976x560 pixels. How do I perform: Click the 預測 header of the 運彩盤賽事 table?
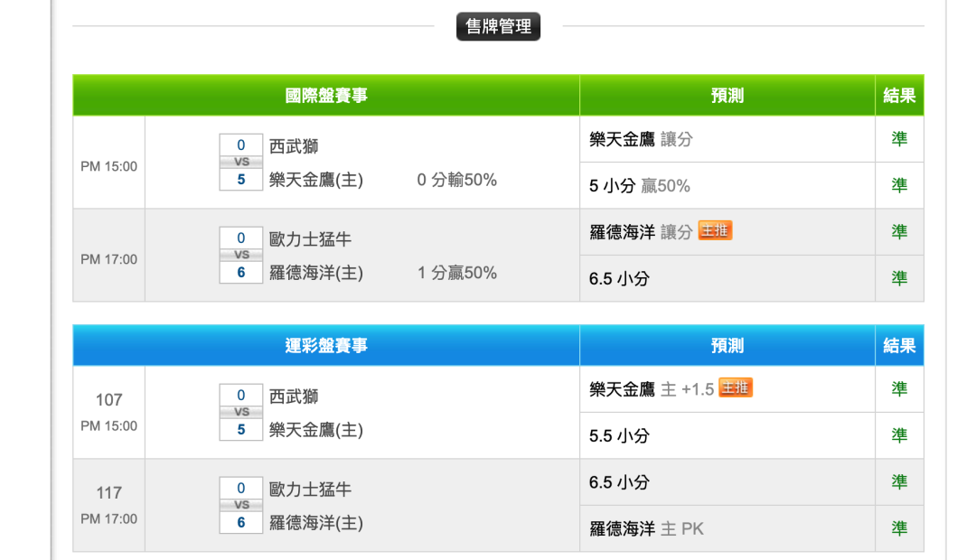click(x=727, y=346)
